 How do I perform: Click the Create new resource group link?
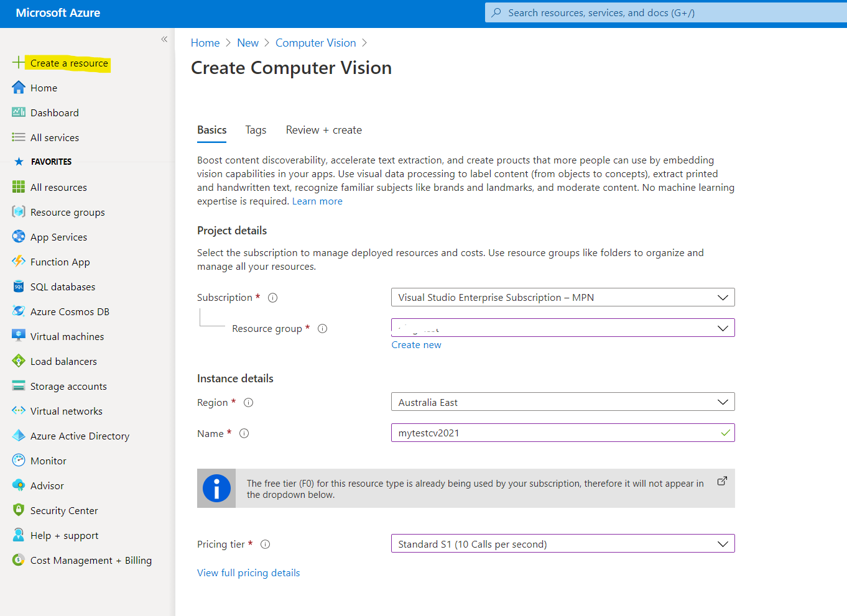coord(416,345)
